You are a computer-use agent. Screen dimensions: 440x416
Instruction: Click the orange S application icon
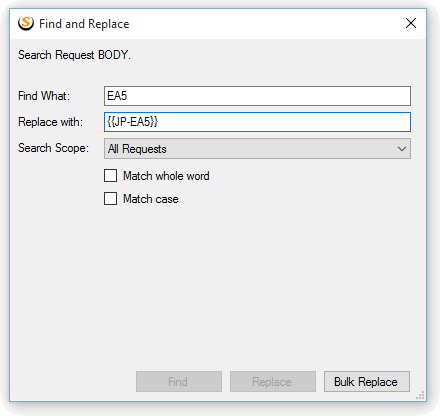(26, 23)
